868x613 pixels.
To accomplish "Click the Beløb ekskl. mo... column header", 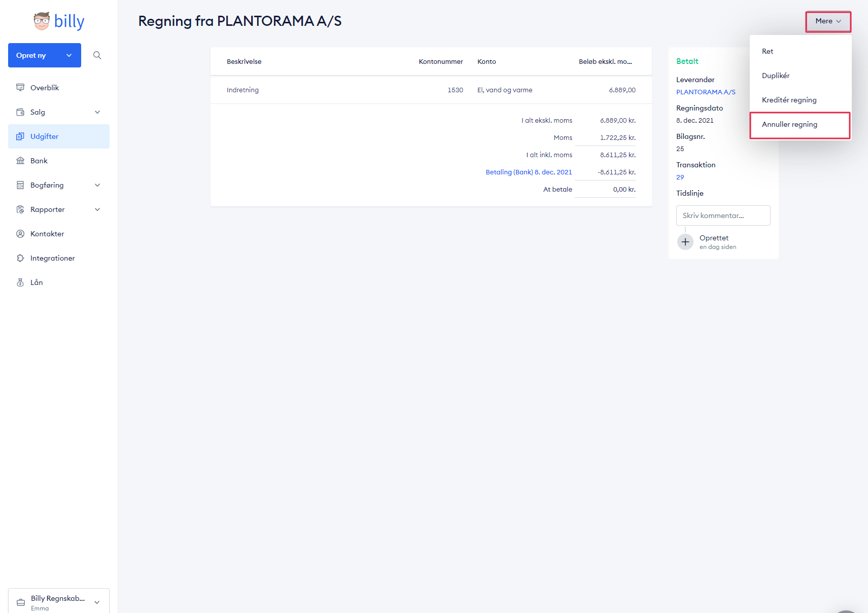I will point(605,61).
